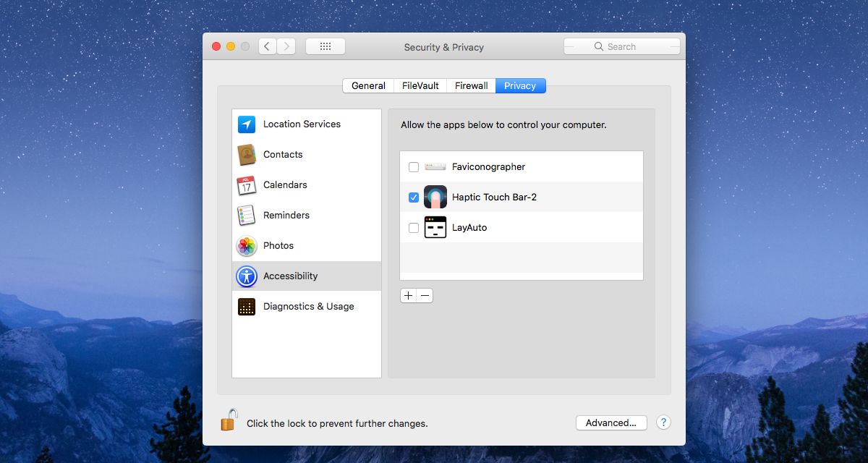Choose the Calendars icon in the list
This screenshot has width=868, height=463.
point(247,185)
